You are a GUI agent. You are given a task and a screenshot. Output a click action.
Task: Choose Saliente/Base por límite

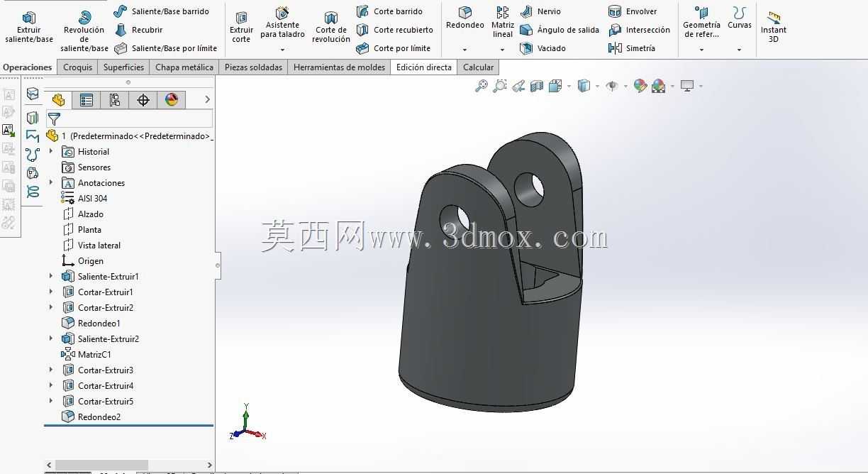[166, 48]
